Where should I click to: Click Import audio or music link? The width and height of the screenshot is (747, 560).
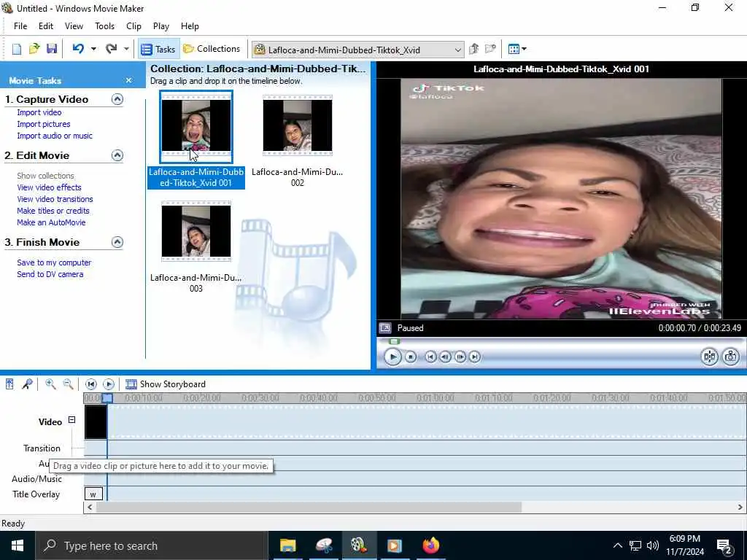[x=55, y=136]
